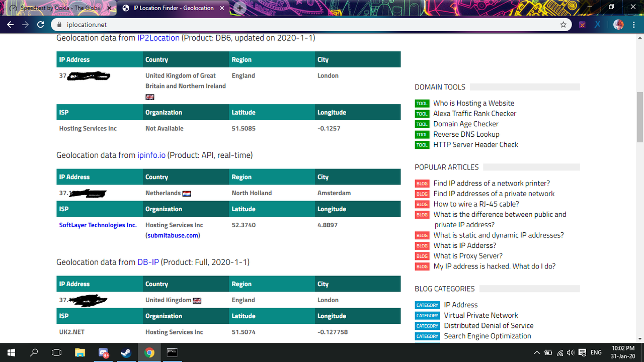Go back to the previous page
The width and height of the screenshot is (644, 362).
[x=11, y=25]
